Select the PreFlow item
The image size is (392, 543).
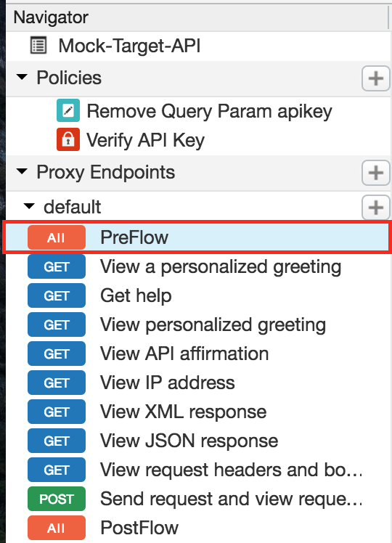pos(197,237)
